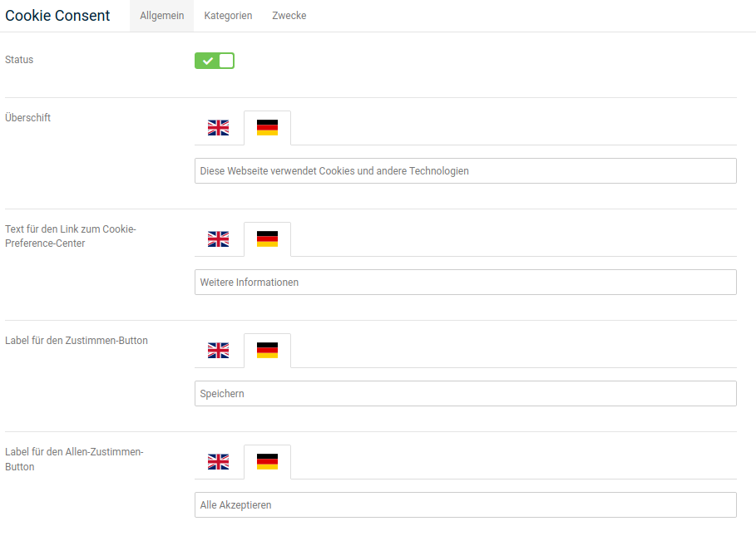The height and width of the screenshot is (536, 756).
Task: Select English flag tab for Überschrift
Action: click(218, 128)
